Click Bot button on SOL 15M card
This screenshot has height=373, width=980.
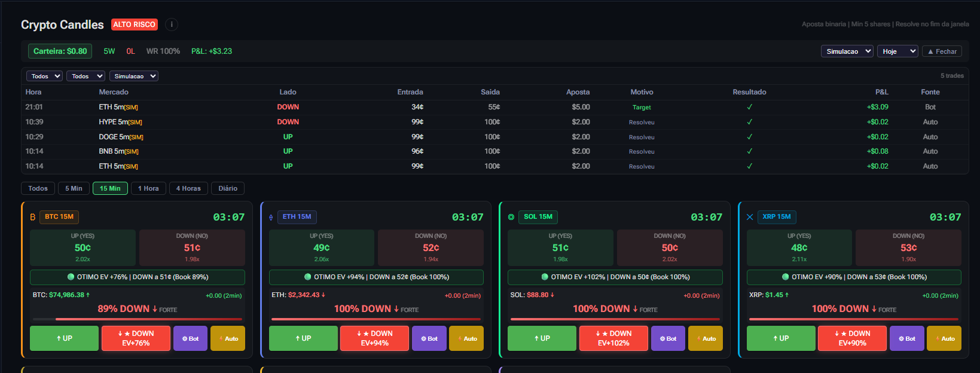point(668,338)
